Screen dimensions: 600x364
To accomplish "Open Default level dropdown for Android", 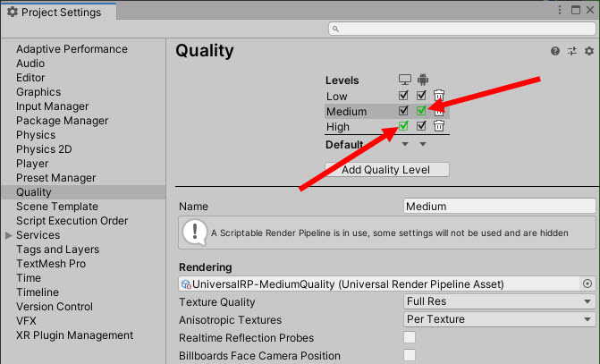I will tap(423, 144).
